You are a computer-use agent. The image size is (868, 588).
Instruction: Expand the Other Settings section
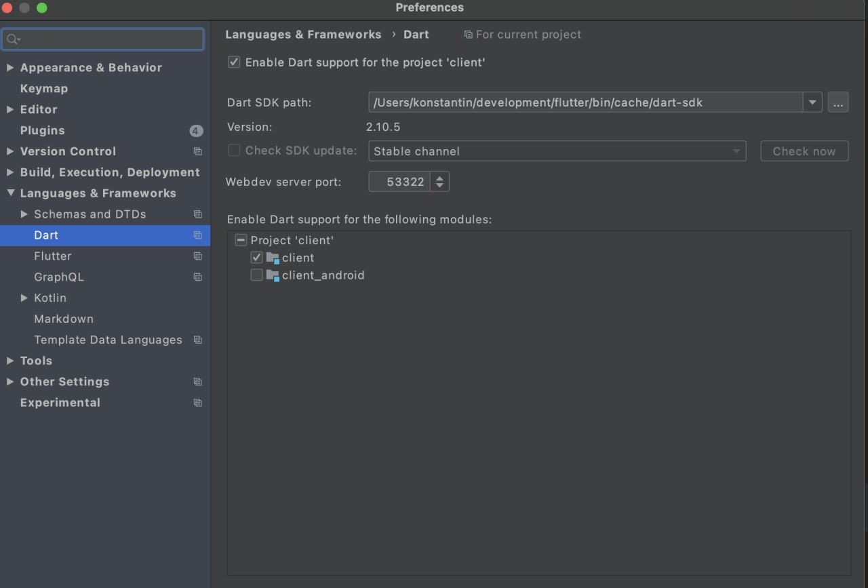10,382
